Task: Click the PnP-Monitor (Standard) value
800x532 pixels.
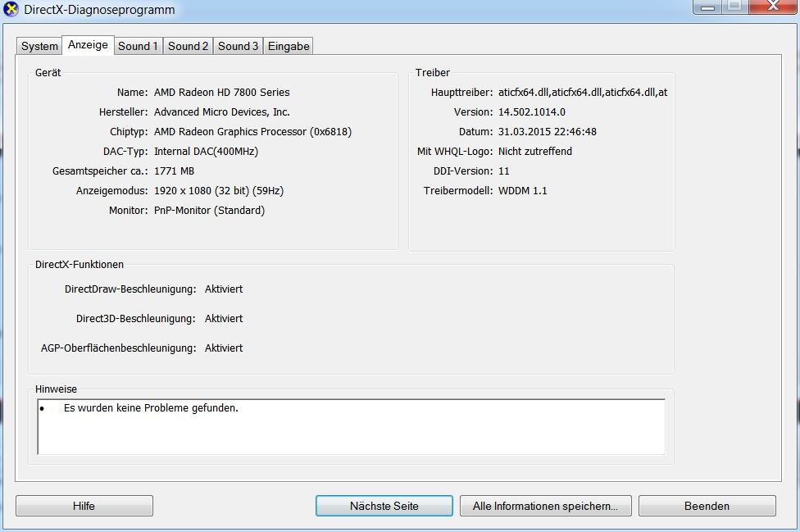Action: click(209, 210)
